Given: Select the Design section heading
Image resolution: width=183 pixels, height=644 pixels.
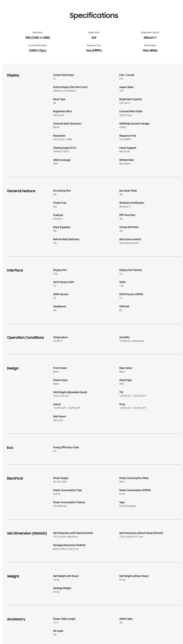Looking at the screenshot, I should click(x=13, y=368).
